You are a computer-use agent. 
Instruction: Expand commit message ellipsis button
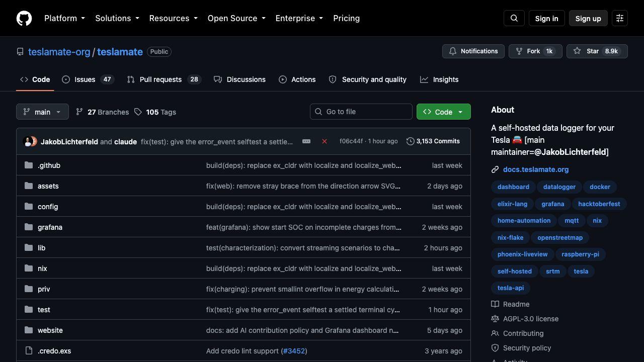click(x=306, y=141)
